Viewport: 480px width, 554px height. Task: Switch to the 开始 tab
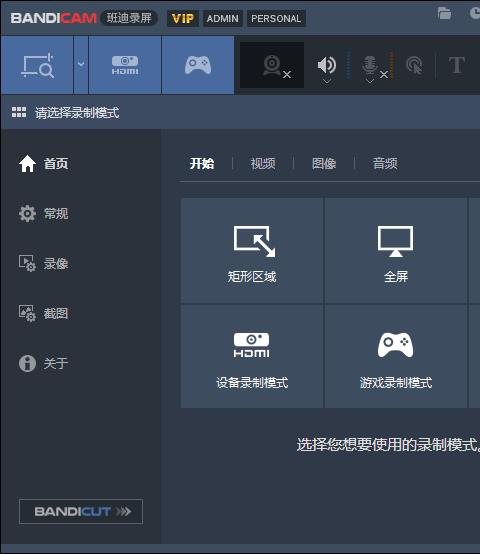click(x=202, y=164)
